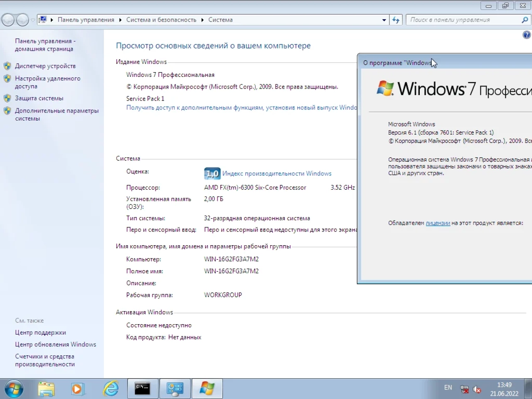Select 32-разрядная операционная система text
Screen dimensions: 532x399
(x=257, y=218)
